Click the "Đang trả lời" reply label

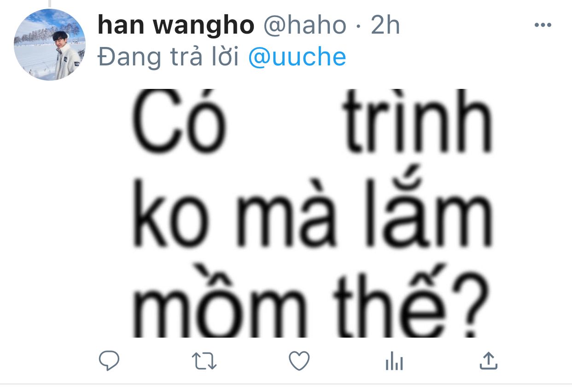click(x=168, y=58)
